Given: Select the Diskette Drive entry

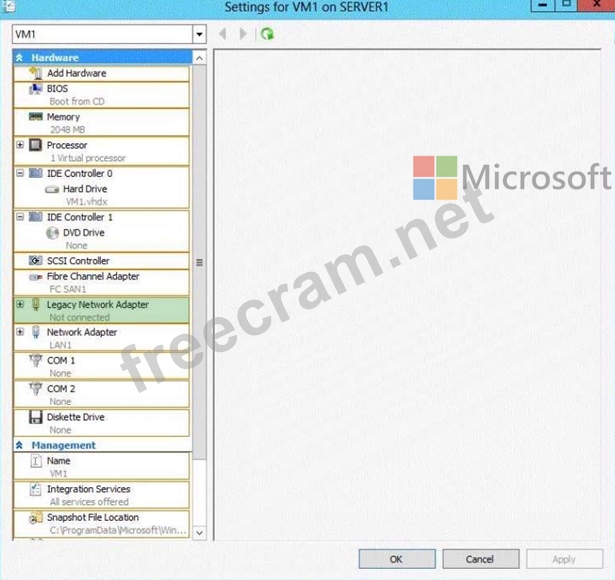Looking at the screenshot, I should click(x=101, y=423).
